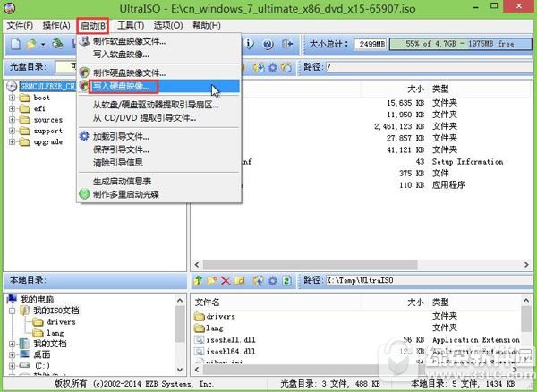
Task: Expand the upgrade folder tree node
Action: click(13, 141)
